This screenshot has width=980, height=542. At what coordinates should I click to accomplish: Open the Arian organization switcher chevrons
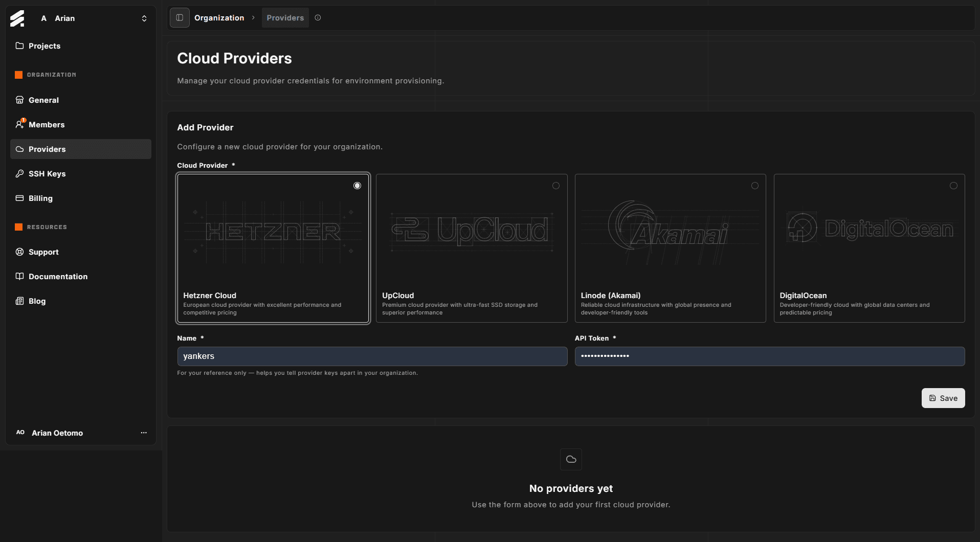coord(144,18)
